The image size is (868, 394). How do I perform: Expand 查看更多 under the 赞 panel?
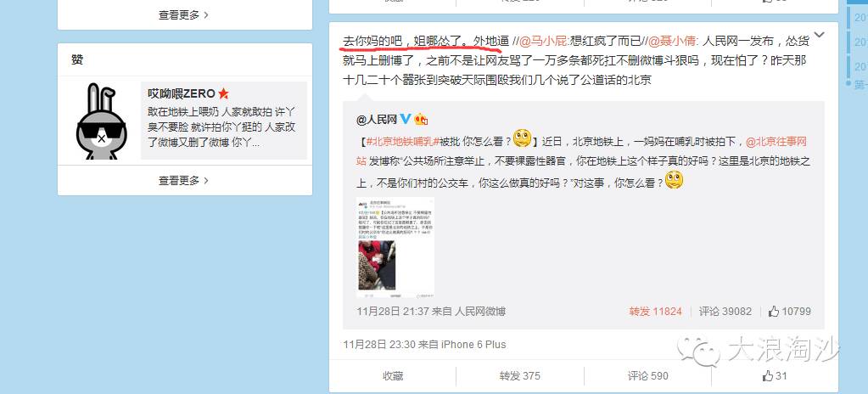pos(184,181)
